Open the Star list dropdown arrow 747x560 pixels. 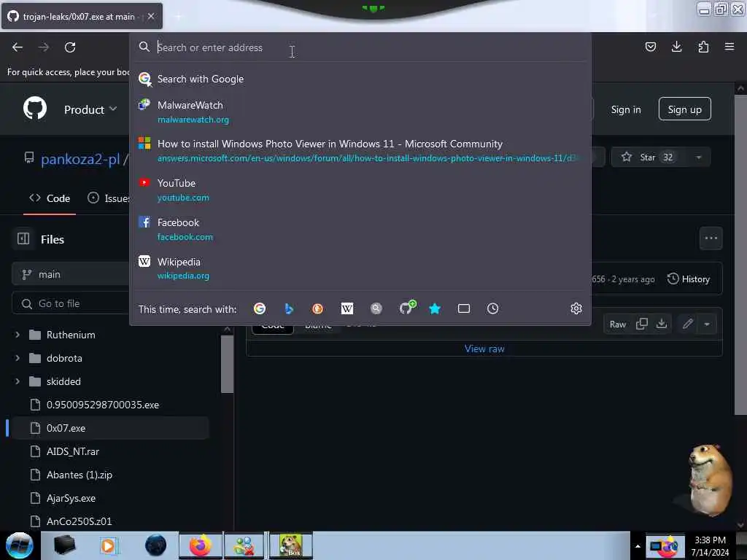pos(699,157)
